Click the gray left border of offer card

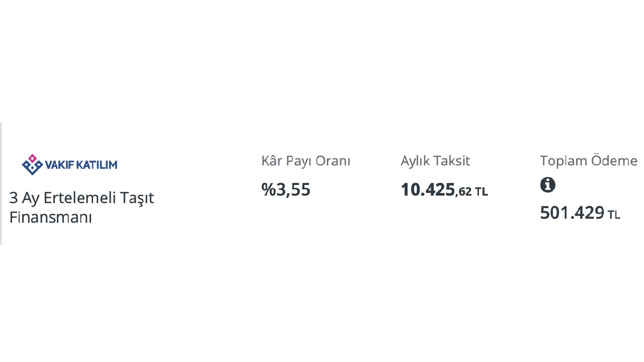click(1, 183)
